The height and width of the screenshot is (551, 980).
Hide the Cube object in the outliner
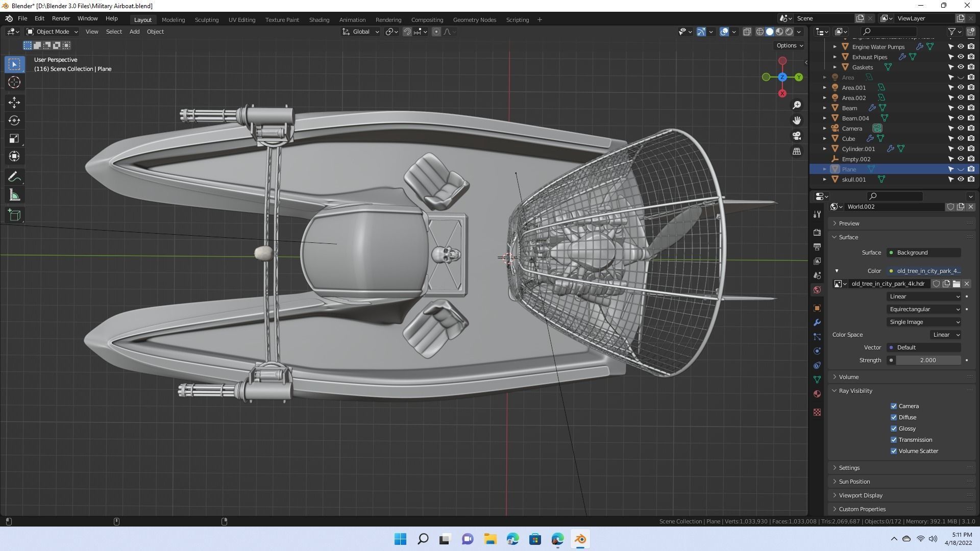961,138
